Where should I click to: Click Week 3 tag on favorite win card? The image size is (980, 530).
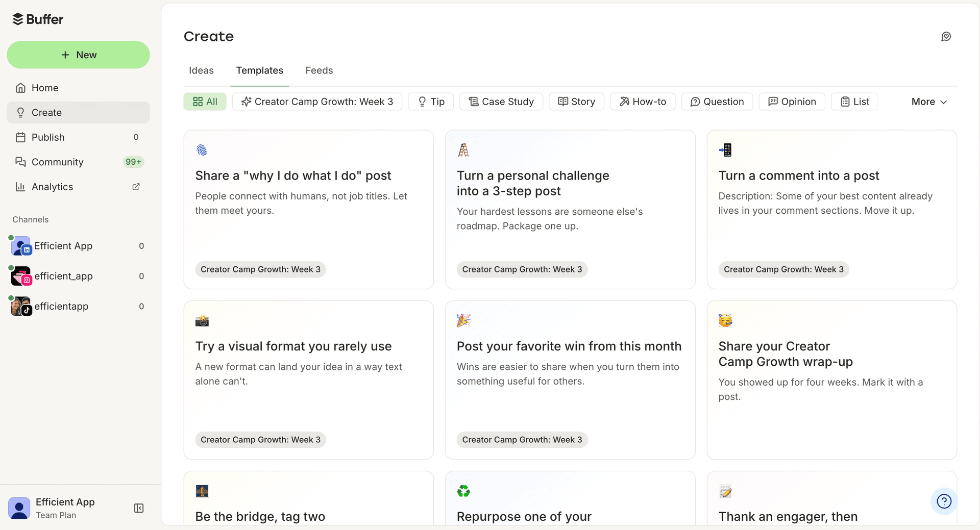[x=522, y=440]
